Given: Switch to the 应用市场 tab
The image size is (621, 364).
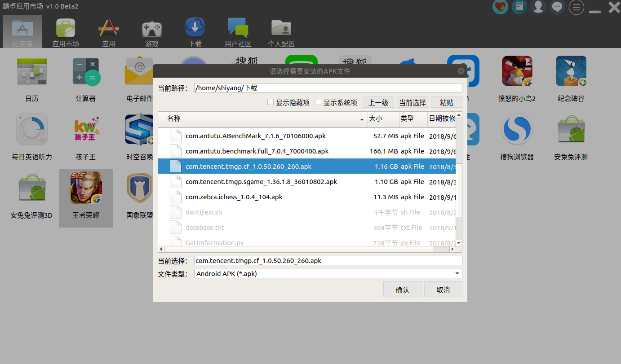Looking at the screenshot, I should point(66,32).
